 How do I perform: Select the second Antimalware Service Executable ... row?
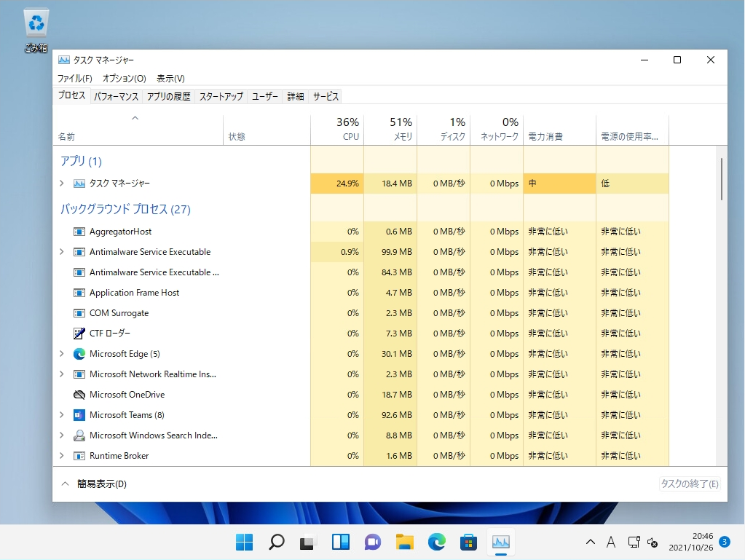[x=361, y=272]
